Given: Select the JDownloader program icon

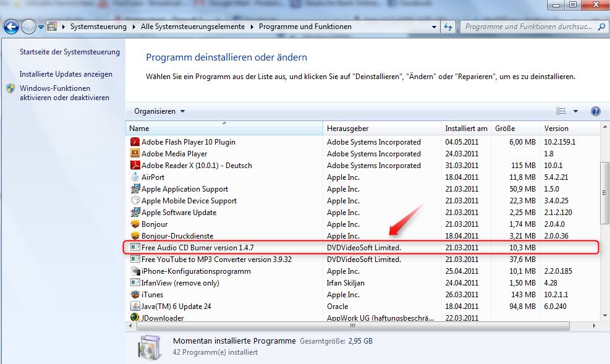Looking at the screenshot, I should pyautogui.click(x=135, y=318).
